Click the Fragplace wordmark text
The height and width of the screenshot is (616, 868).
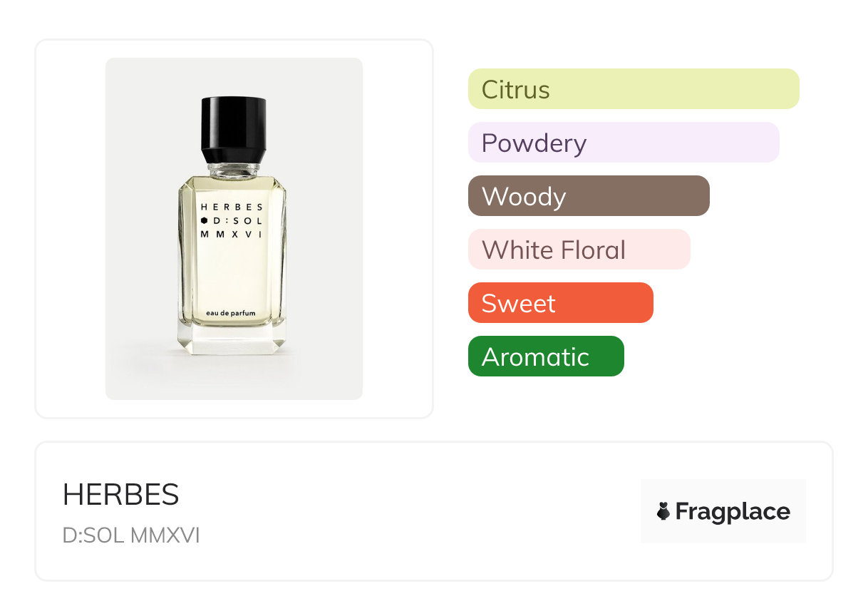[x=733, y=511]
